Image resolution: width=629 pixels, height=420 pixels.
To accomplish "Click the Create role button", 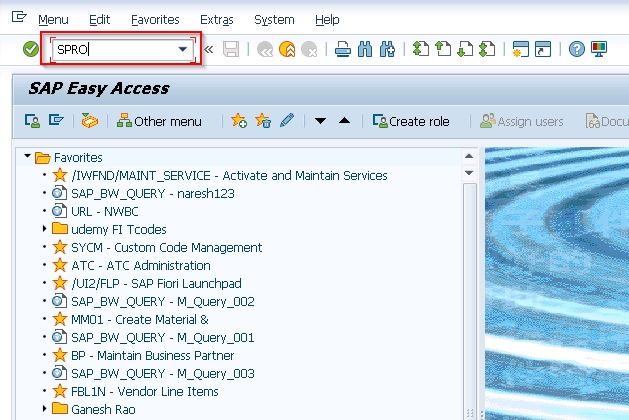I will [411, 121].
